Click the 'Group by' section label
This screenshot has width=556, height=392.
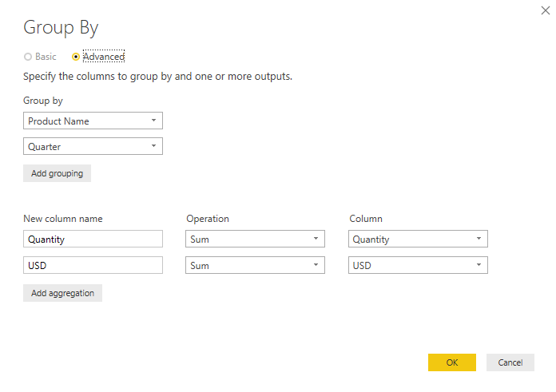[43, 101]
